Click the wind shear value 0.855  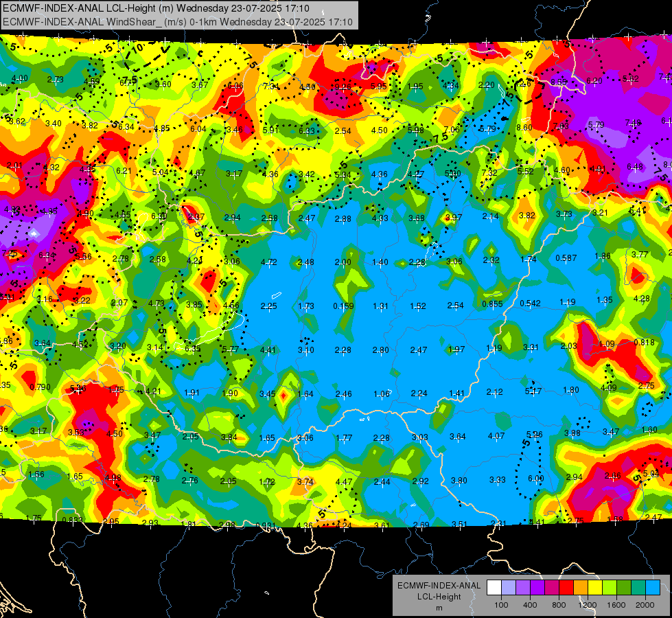(492, 304)
